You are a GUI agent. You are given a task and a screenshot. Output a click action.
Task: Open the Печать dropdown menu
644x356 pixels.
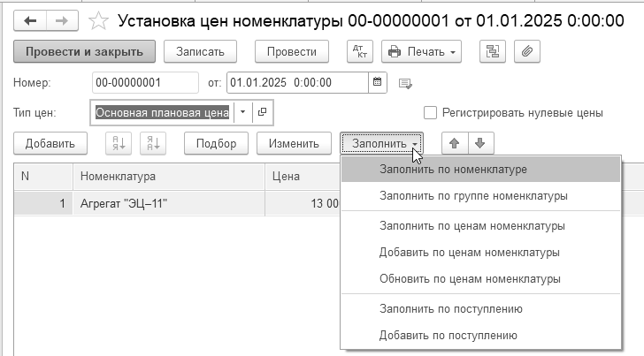click(x=421, y=51)
